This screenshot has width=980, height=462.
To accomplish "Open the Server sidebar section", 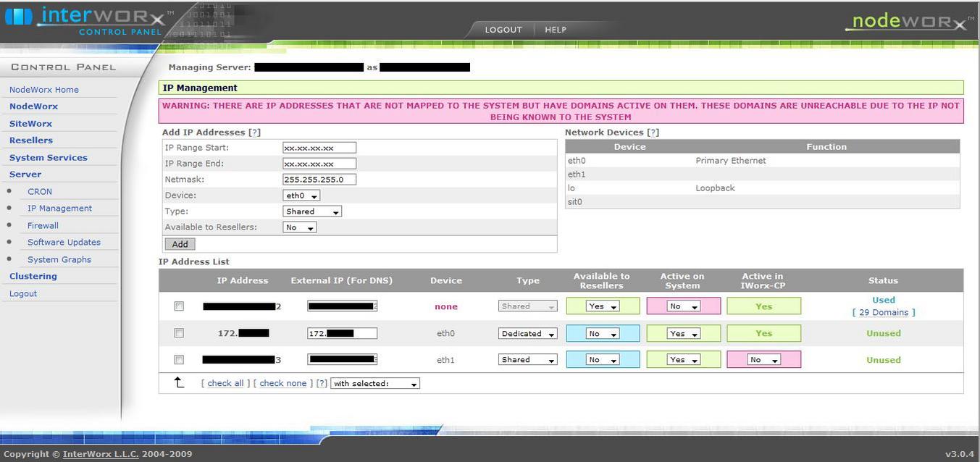I will pyautogui.click(x=25, y=175).
